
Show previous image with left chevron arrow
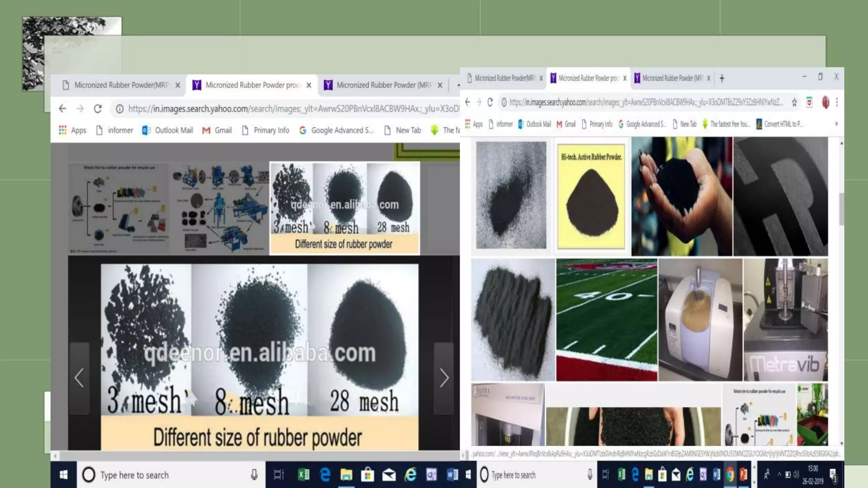click(x=79, y=378)
